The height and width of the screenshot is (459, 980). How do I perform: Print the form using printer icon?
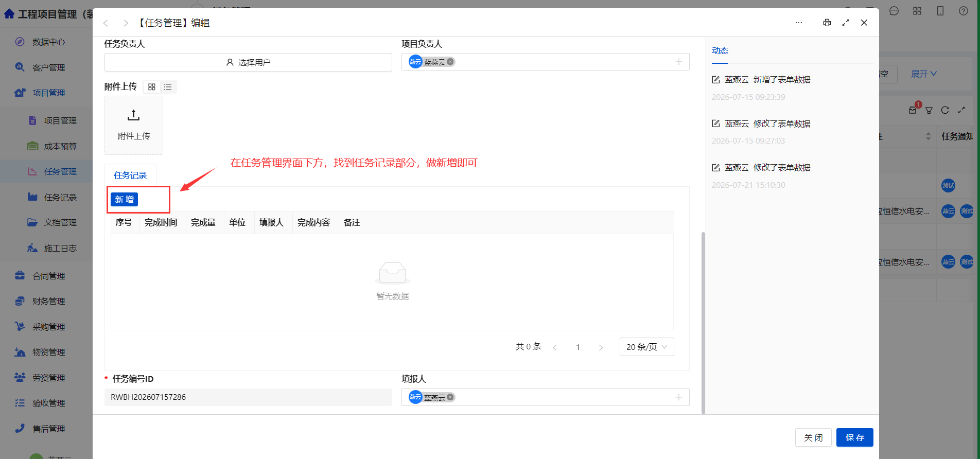827,23
